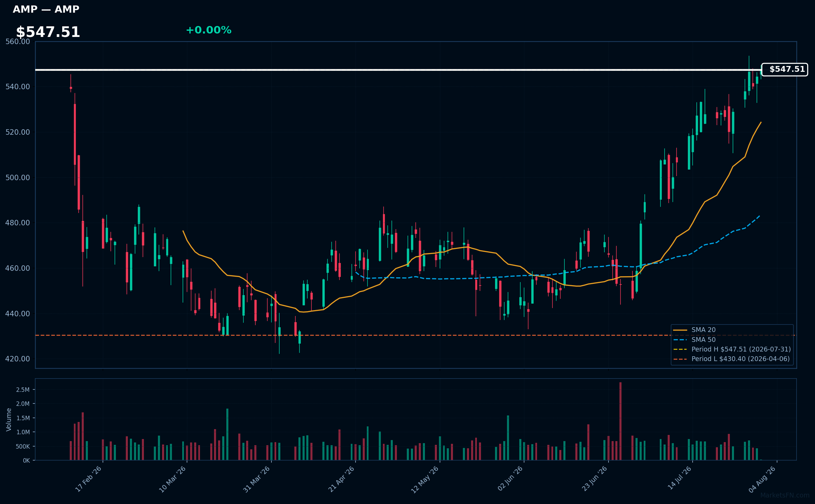Click the 0K volume axis label
Screen dimensions: 815x504
coord(26,461)
